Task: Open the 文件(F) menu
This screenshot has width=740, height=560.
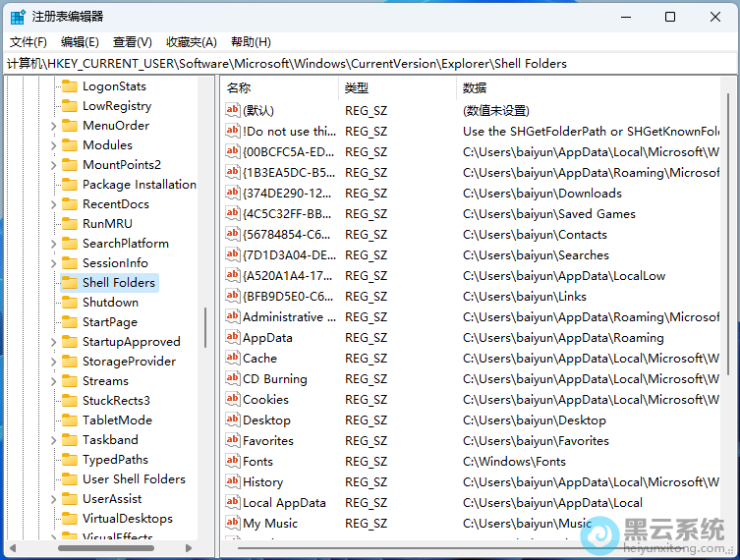Action: (28, 42)
